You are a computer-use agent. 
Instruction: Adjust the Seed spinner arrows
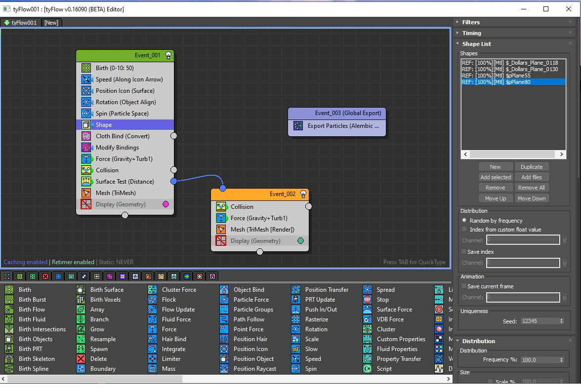click(x=562, y=321)
